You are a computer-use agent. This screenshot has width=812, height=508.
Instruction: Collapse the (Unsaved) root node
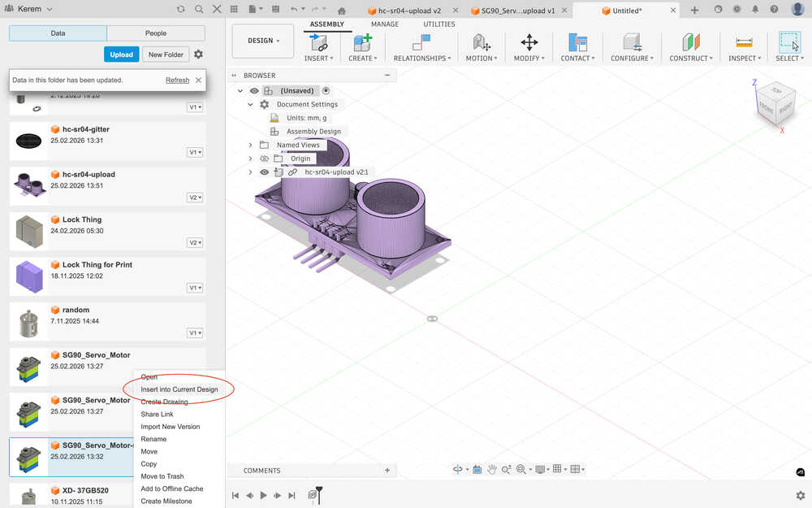pyautogui.click(x=240, y=91)
